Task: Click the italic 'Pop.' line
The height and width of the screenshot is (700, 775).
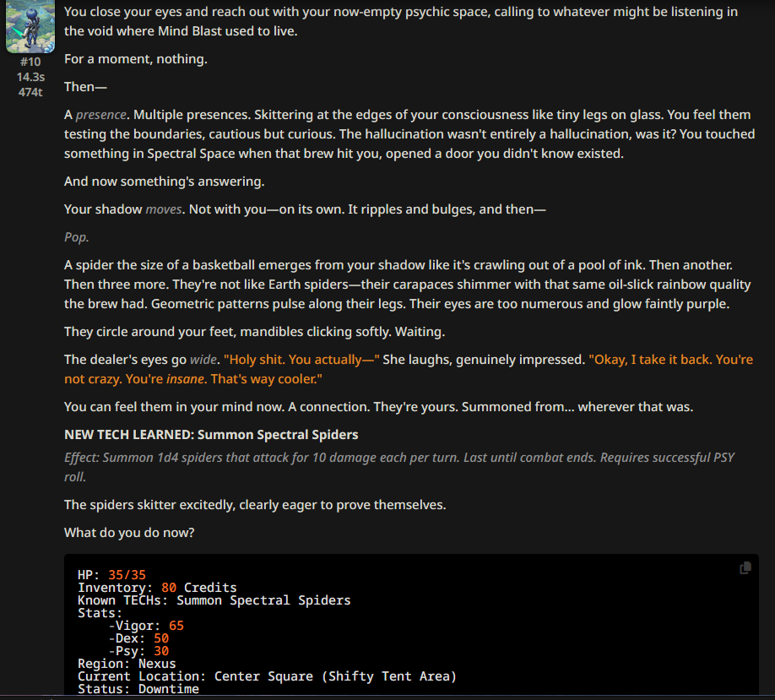Action: 77,237
